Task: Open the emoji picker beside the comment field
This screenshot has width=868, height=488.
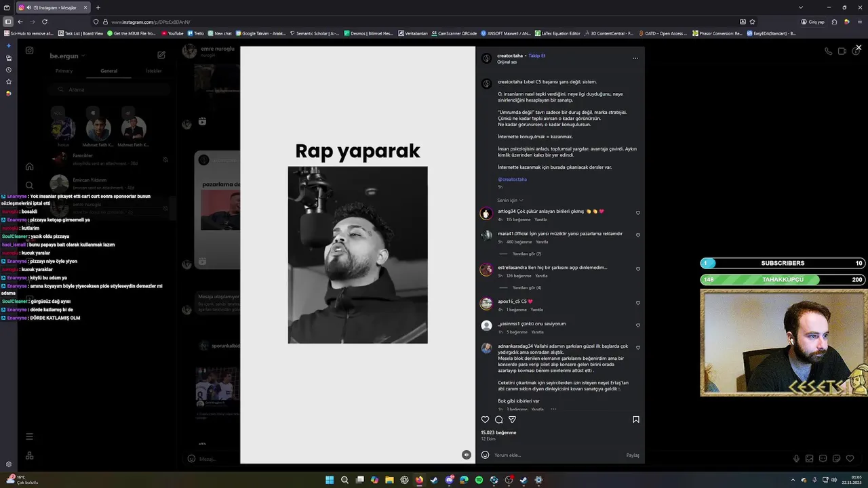Action: 485,455
